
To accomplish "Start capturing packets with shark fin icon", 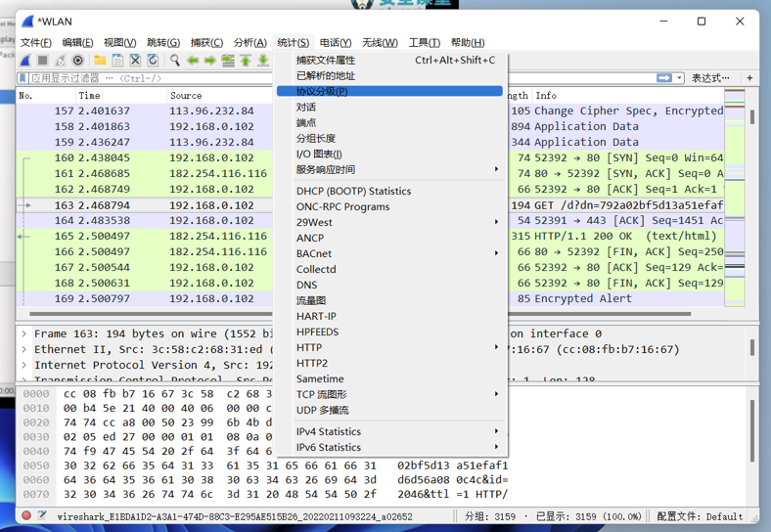I will [25, 61].
